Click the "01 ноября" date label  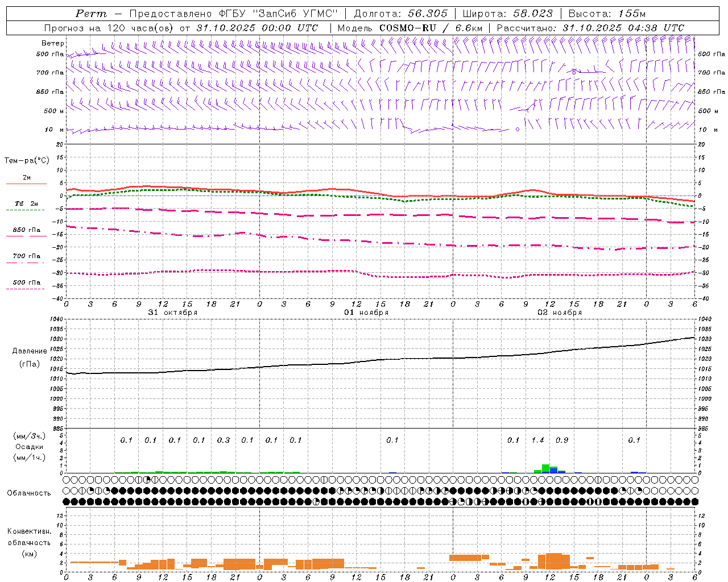pyautogui.click(x=366, y=313)
